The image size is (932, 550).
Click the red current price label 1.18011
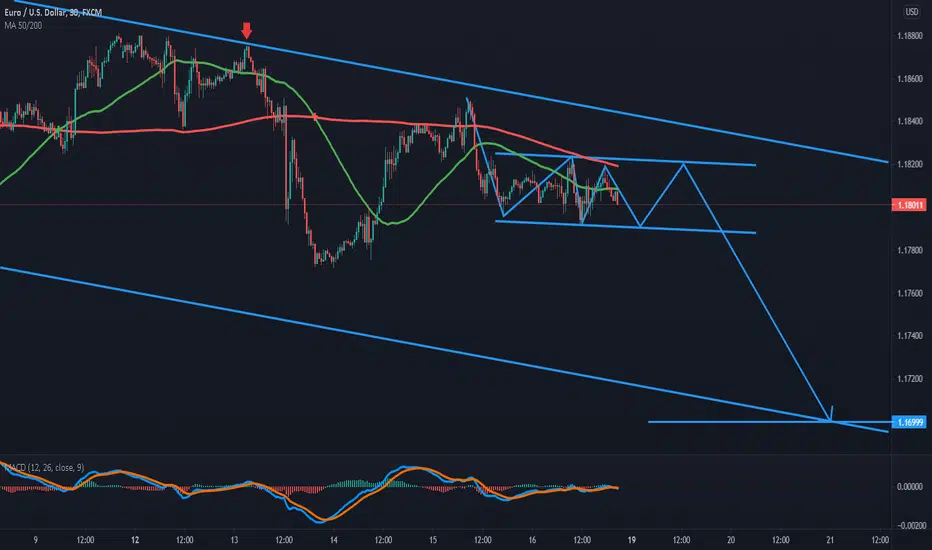(910, 205)
